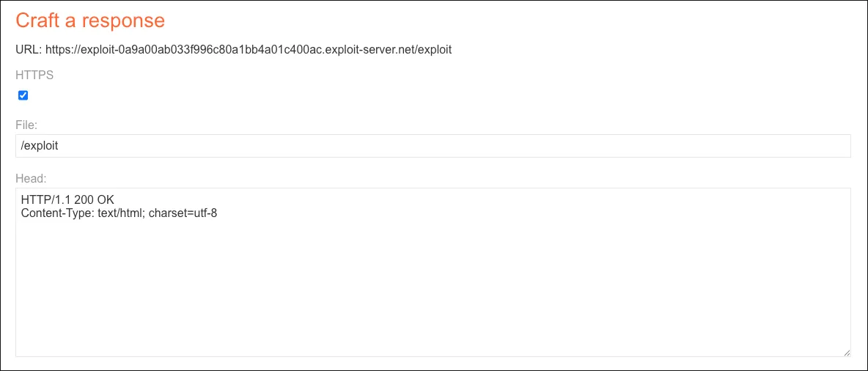The width and height of the screenshot is (868, 371).
Task: Place cursor on "HTTP/1.1 200 OK" line
Action: (67, 200)
